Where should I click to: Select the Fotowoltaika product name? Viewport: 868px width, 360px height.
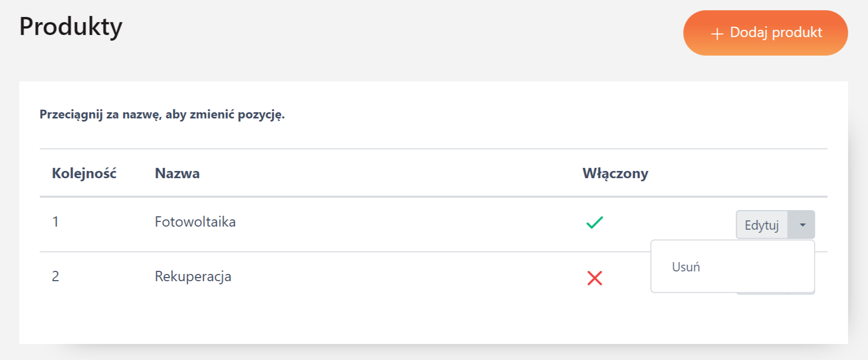(x=195, y=222)
